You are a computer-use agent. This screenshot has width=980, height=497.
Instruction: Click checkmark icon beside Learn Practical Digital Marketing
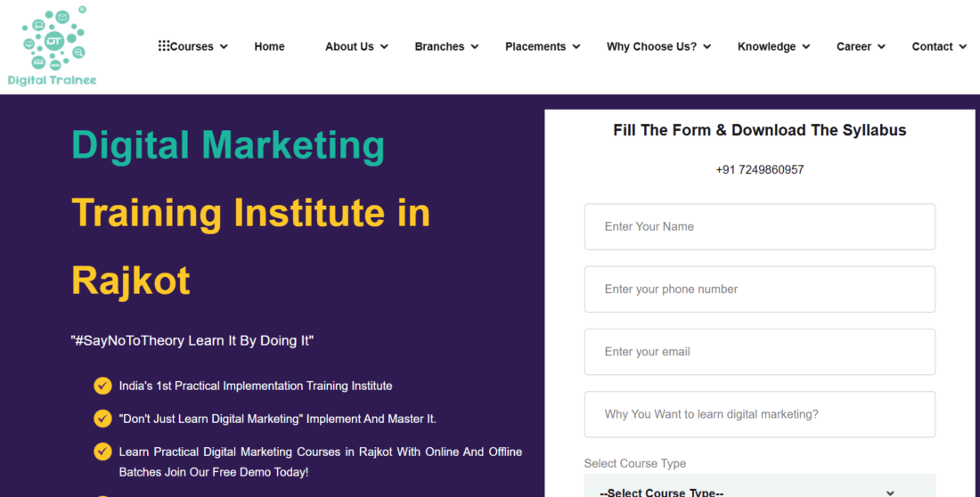click(102, 452)
